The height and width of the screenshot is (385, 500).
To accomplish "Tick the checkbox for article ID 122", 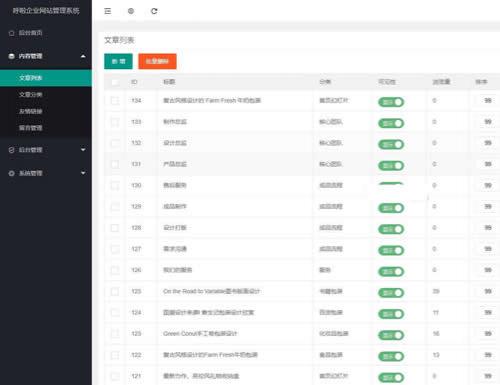I will pos(115,355).
